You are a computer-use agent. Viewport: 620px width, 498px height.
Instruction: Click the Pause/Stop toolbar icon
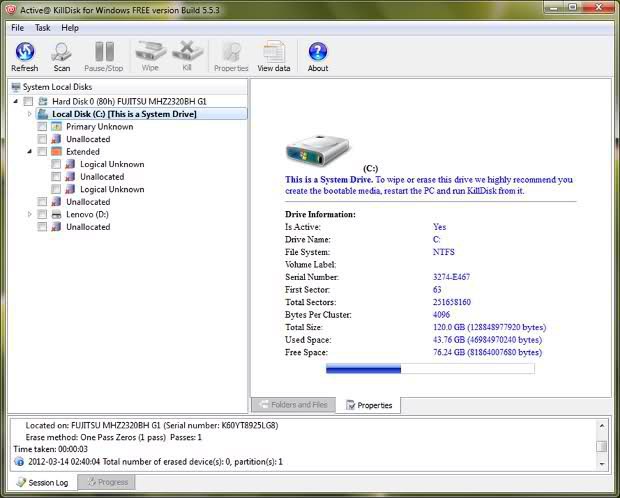pos(104,54)
